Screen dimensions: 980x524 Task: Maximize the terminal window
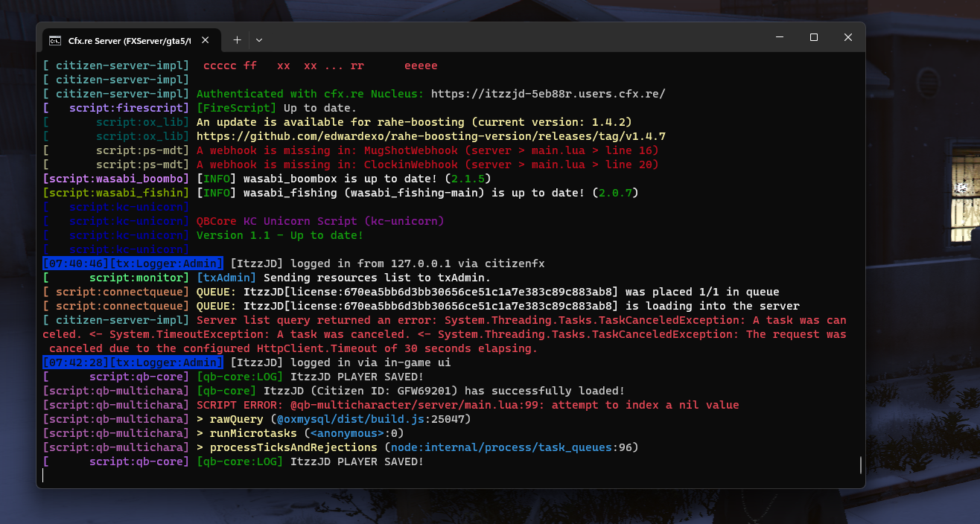pyautogui.click(x=814, y=37)
